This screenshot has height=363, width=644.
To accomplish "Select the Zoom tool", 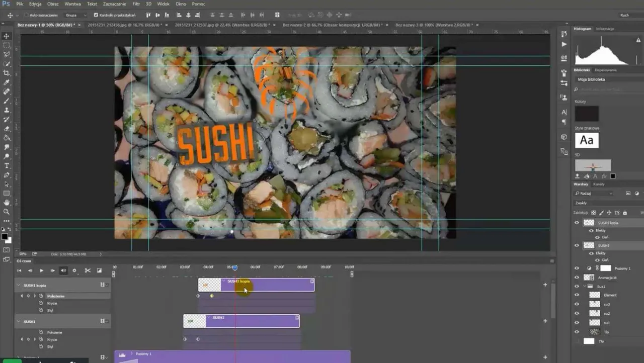I will [7, 212].
